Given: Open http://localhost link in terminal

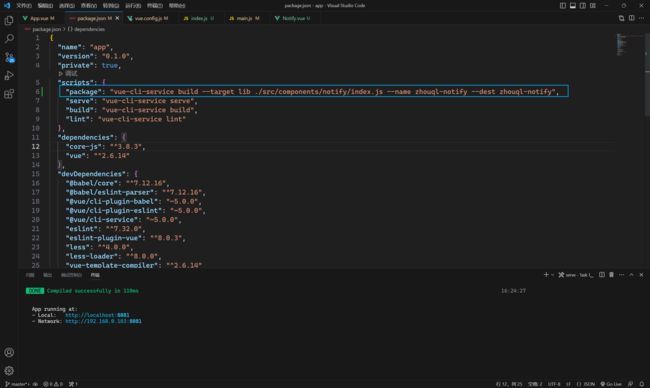Looking at the screenshot, I should click(97, 315).
